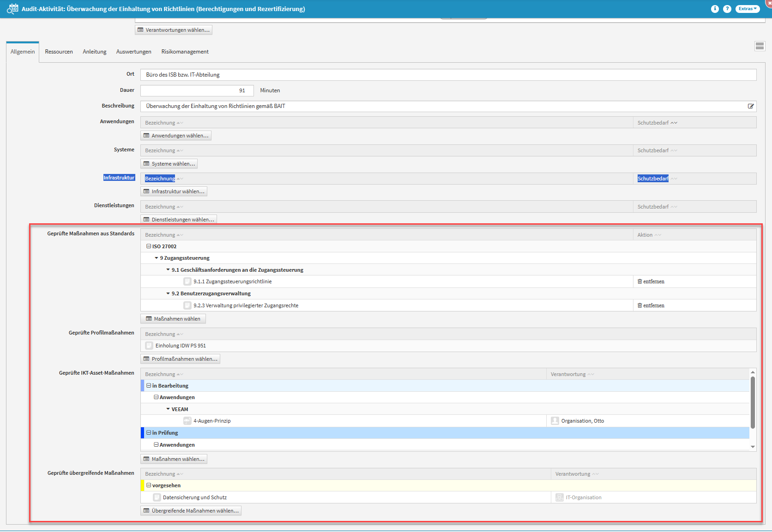
Task: Collapse the 'vorgesehen' group
Action: click(149, 485)
